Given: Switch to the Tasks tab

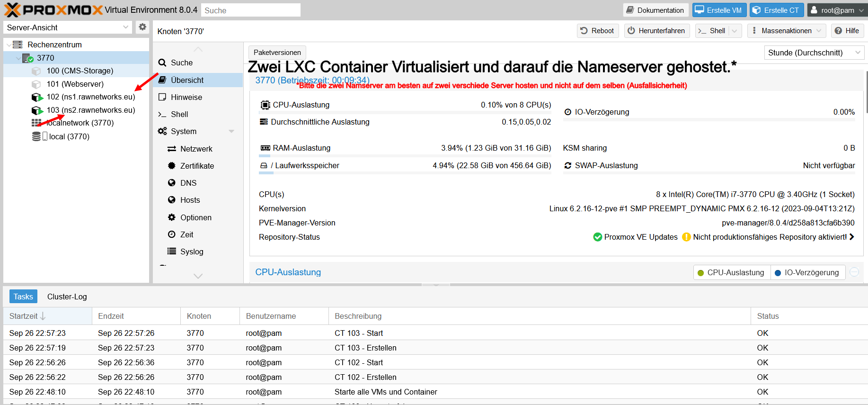Looking at the screenshot, I should click(x=23, y=297).
